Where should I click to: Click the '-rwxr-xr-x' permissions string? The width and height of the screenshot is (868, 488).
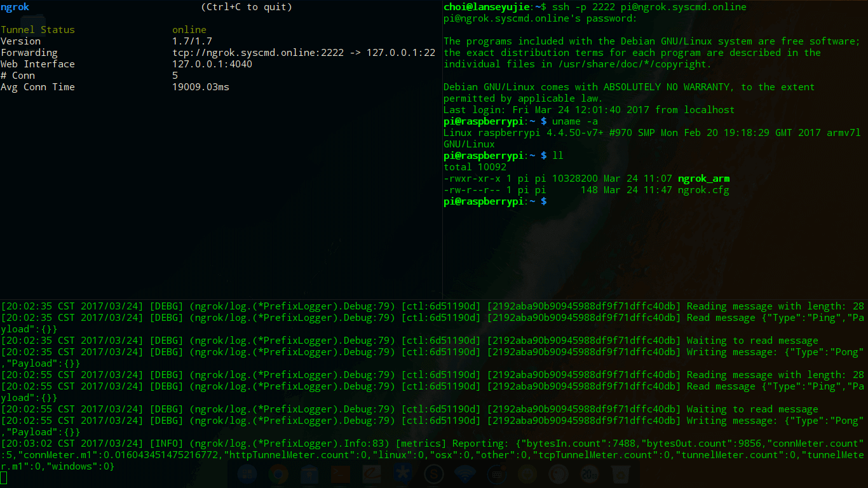tap(472, 179)
